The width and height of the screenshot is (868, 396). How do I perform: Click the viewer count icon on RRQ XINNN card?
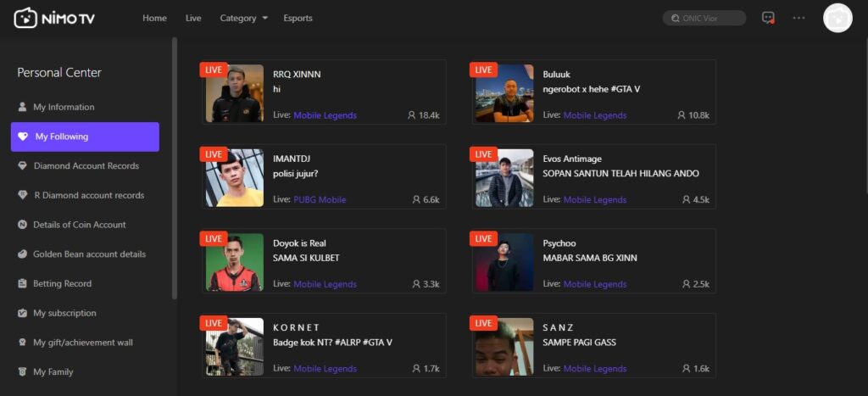(411, 115)
